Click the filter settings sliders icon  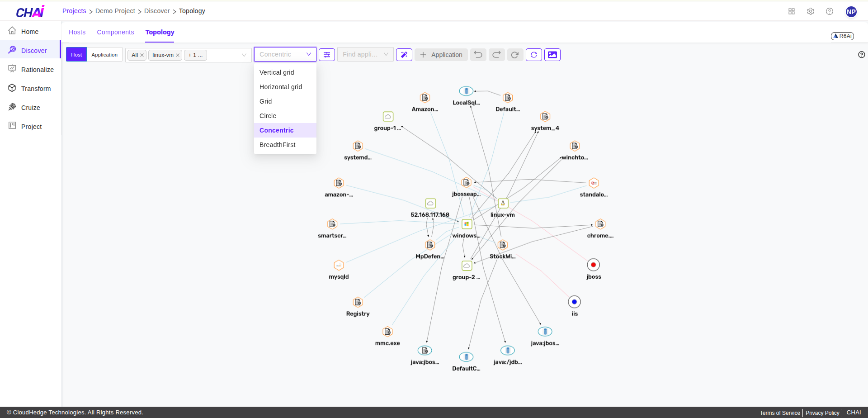327,55
